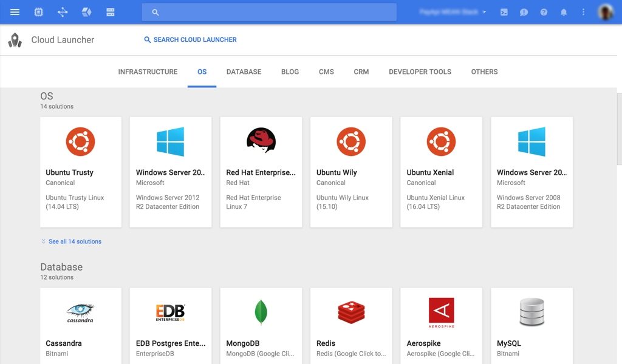
Task: Click the Ubuntu Trusty logo
Action: click(81, 141)
